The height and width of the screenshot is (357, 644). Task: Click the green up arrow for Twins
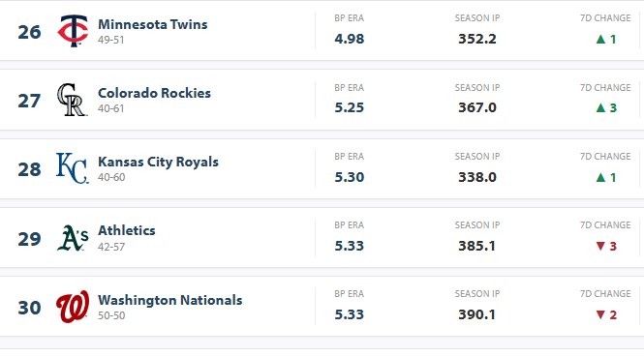pyautogui.click(x=600, y=39)
